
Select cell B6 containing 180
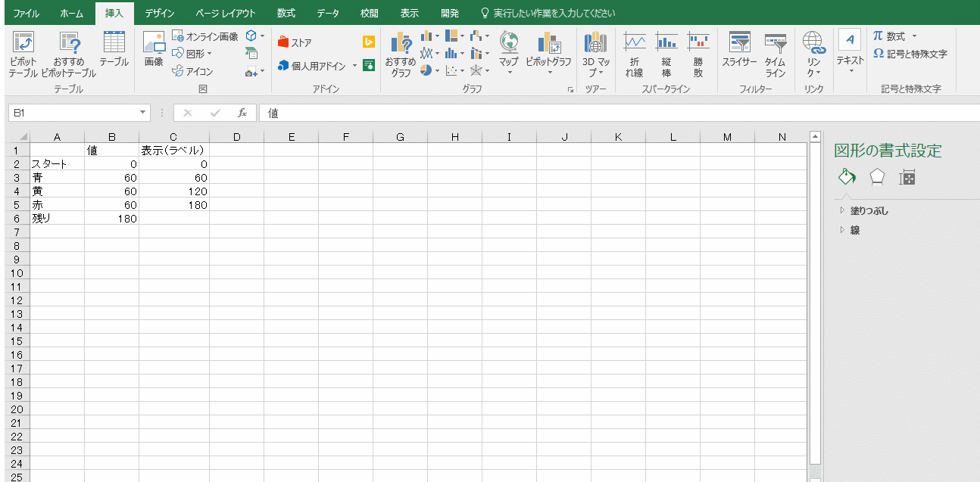111,219
